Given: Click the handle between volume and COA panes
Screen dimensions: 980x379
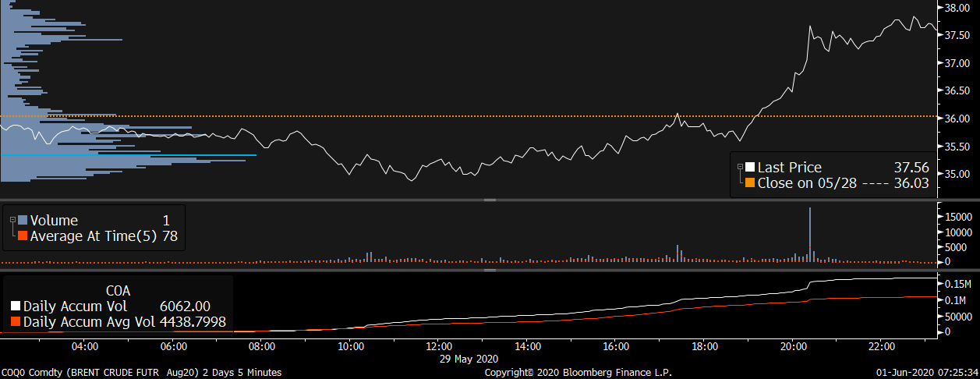Looking at the screenshot, I should (x=490, y=270).
